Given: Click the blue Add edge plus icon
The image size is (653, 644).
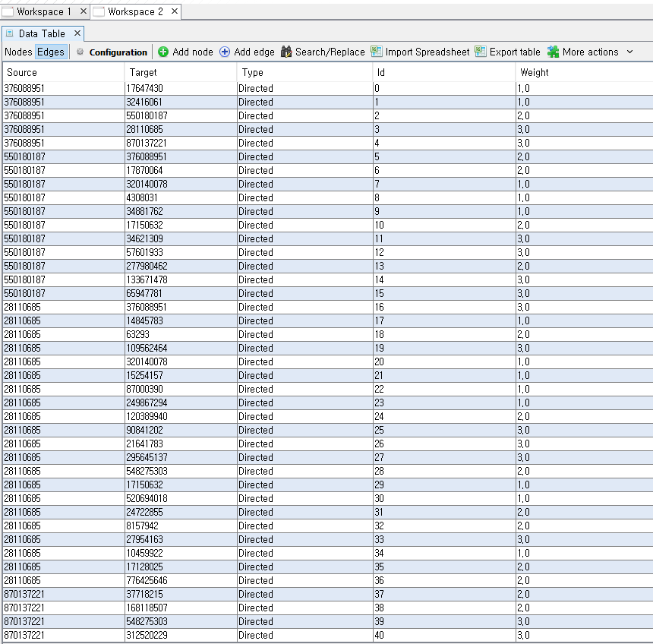Looking at the screenshot, I should pyautogui.click(x=225, y=52).
